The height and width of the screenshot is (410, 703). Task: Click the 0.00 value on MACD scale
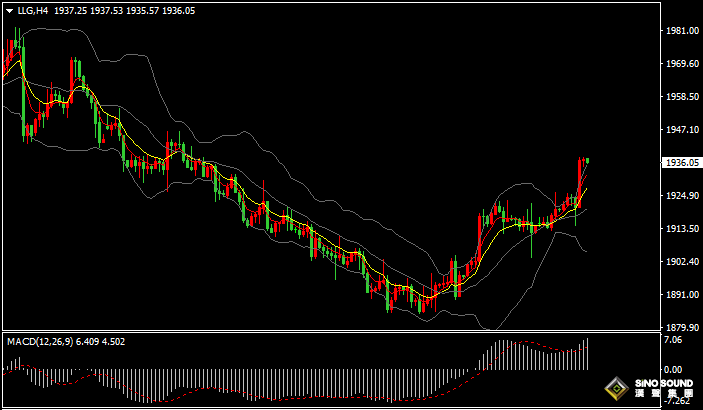pyautogui.click(x=673, y=369)
